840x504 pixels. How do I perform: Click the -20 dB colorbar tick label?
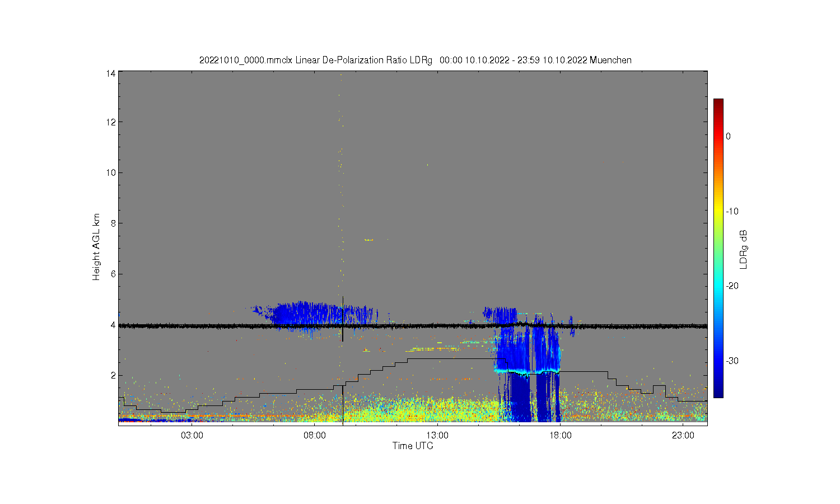click(732, 286)
